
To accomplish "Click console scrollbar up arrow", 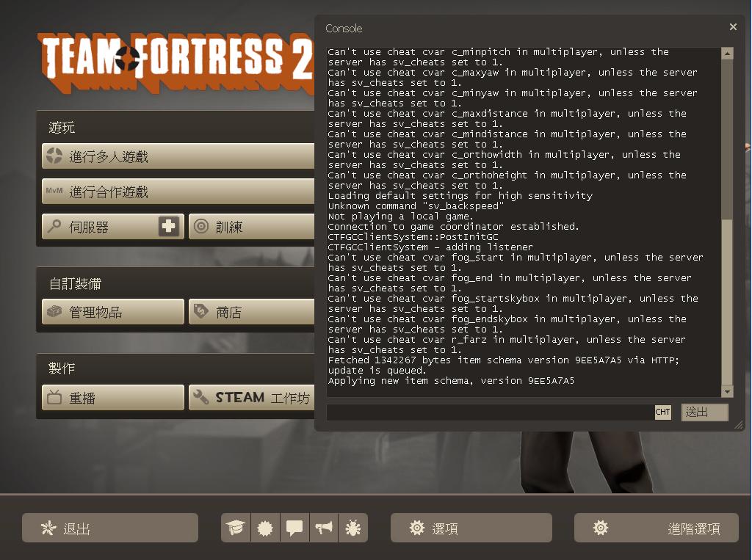I will (x=727, y=54).
